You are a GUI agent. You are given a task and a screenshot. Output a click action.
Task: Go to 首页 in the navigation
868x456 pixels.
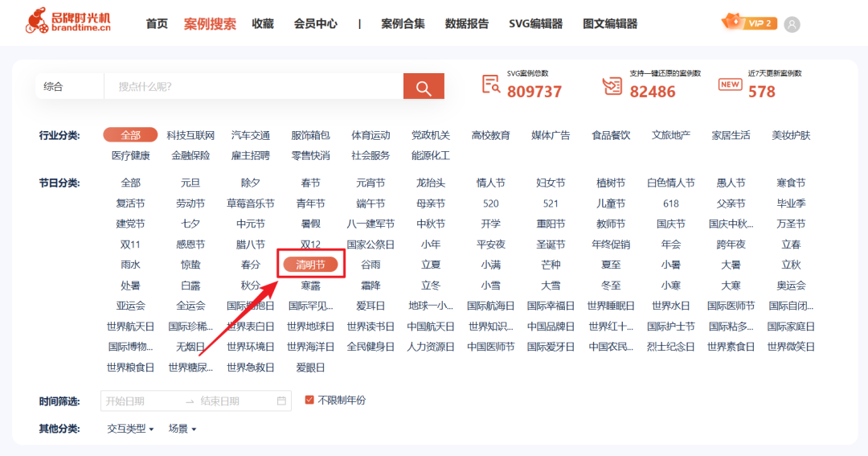click(157, 24)
